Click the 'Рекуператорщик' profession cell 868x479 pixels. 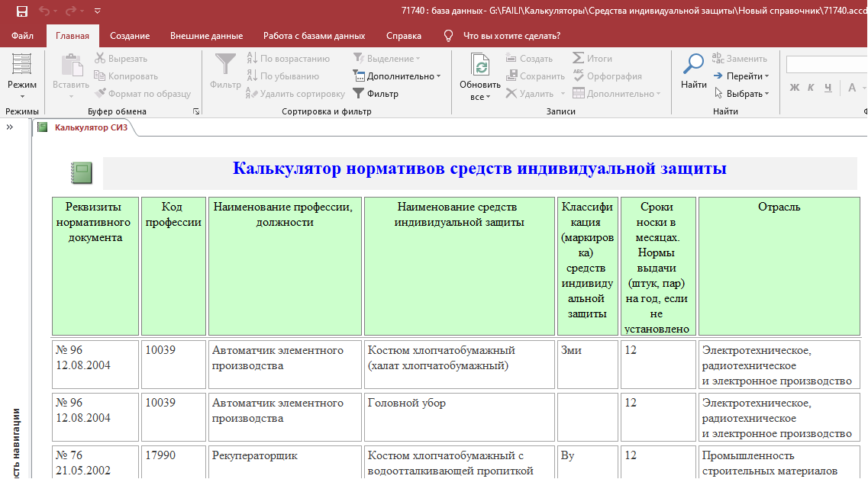pos(285,462)
